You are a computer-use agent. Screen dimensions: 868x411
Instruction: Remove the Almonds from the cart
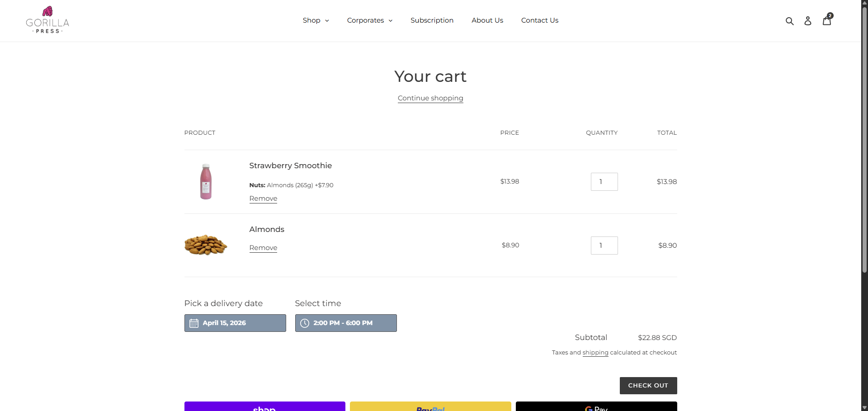(263, 248)
